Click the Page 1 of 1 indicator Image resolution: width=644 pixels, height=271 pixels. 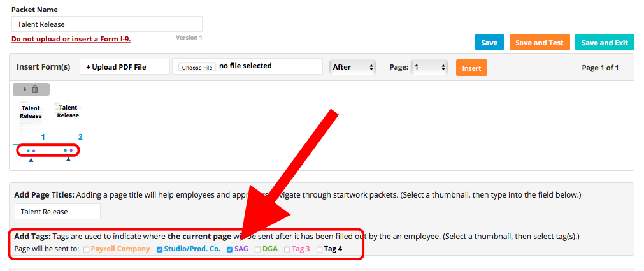pyautogui.click(x=600, y=68)
